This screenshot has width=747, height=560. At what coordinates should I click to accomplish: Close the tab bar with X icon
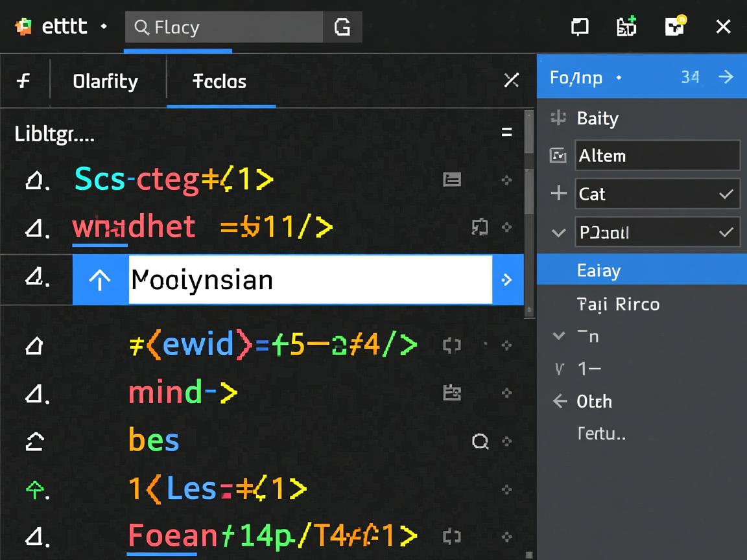tap(511, 80)
